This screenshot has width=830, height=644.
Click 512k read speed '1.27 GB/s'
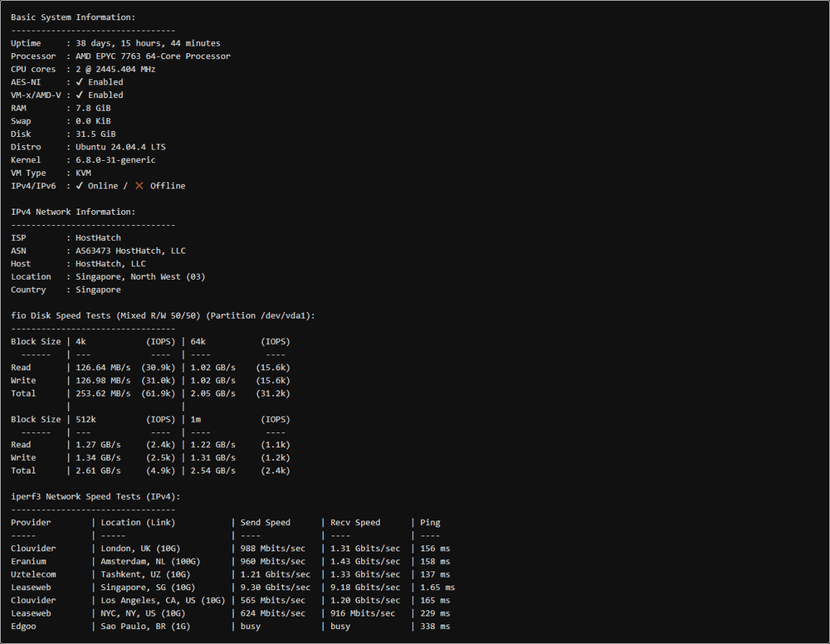[x=98, y=445]
